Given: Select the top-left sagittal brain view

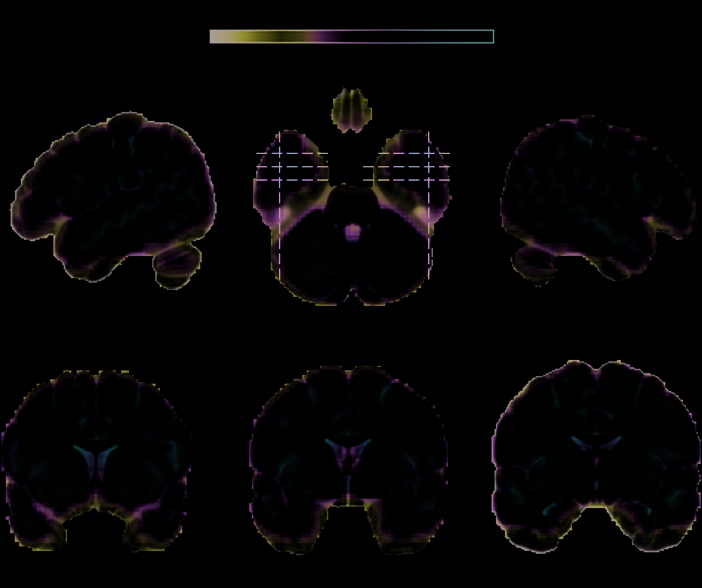Looking at the screenshot, I should click(113, 200).
